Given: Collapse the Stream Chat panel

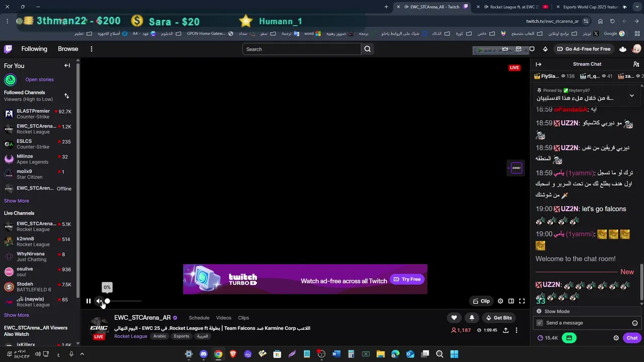Looking at the screenshot, I should (538, 64).
